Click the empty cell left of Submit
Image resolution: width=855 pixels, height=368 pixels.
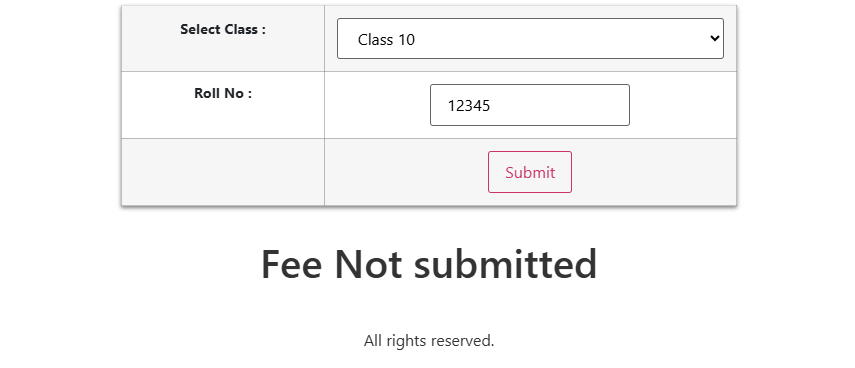[x=222, y=172]
